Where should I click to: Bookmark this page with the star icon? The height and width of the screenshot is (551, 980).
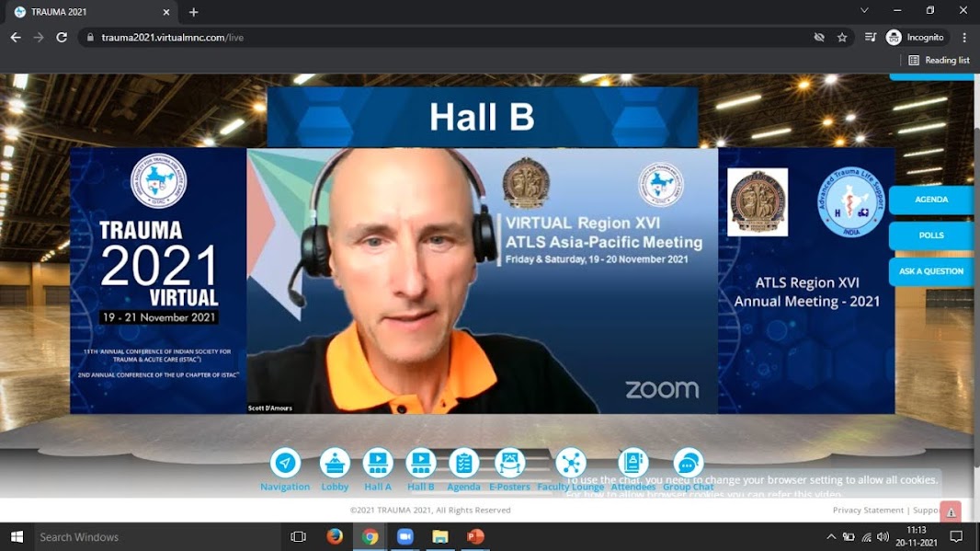[842, 38]
